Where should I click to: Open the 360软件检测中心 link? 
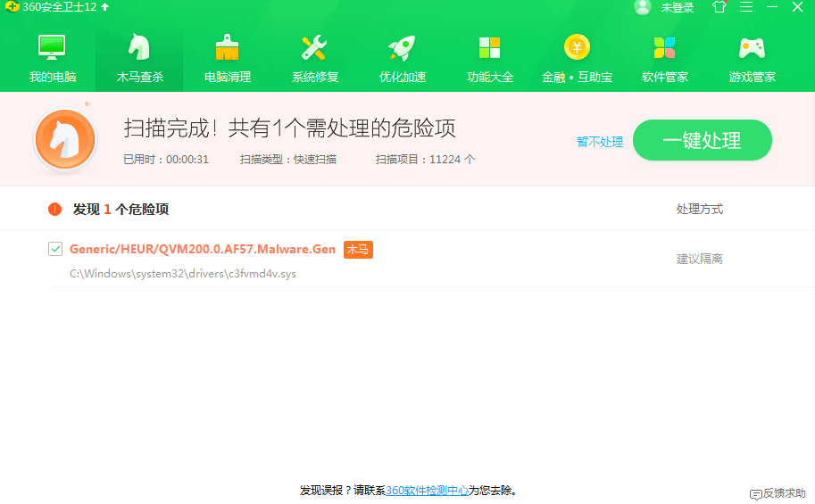tap(427, 490)
